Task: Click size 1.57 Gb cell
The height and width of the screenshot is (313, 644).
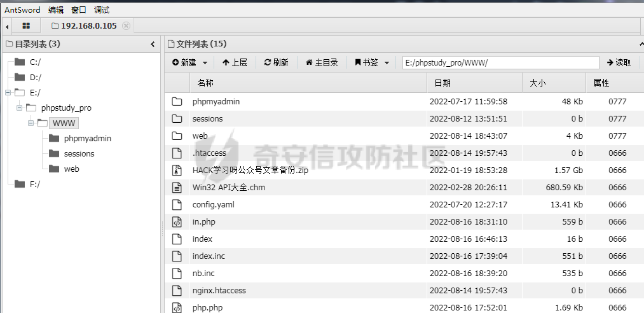Action: [x=568, y=170]
